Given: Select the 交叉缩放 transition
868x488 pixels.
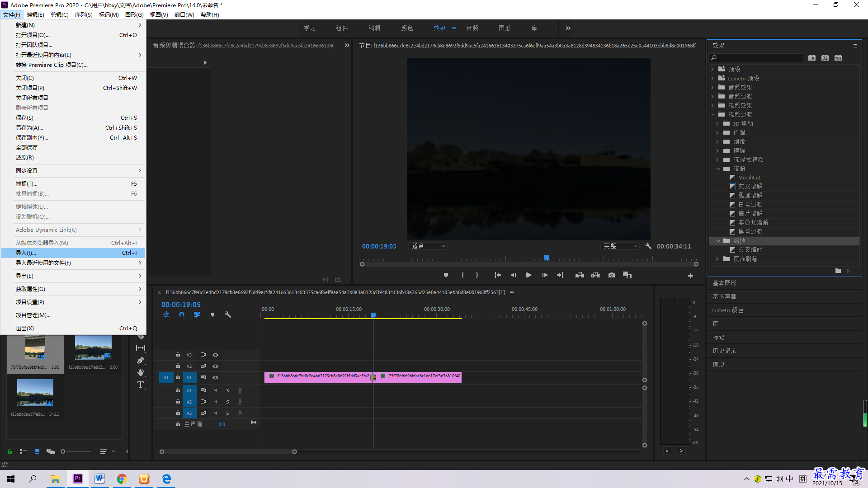Looking at the screenshot, I should coord(750,250).
